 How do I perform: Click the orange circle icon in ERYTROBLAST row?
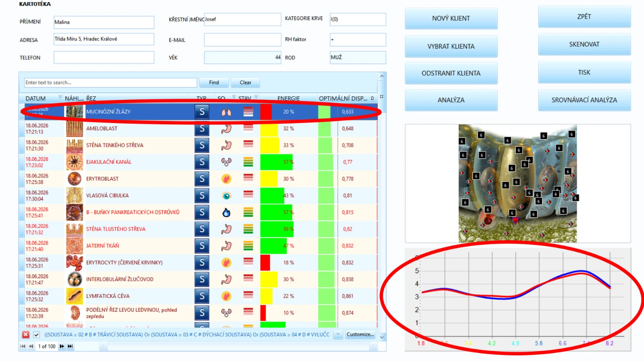coord(226,179)
